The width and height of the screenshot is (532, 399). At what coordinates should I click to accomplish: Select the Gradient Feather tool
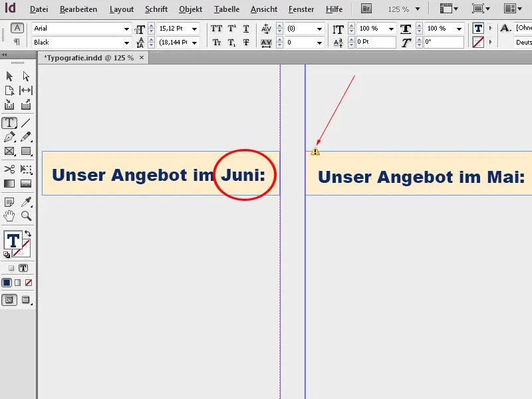coord(26,184)
